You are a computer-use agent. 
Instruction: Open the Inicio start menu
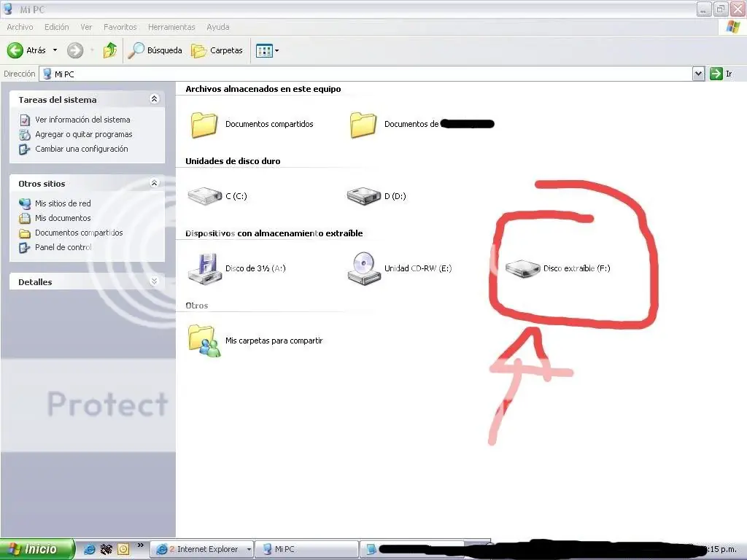click(x=37, y=549)
